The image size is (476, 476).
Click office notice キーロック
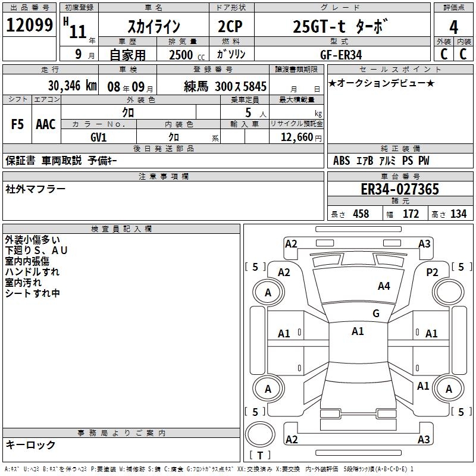30,445
